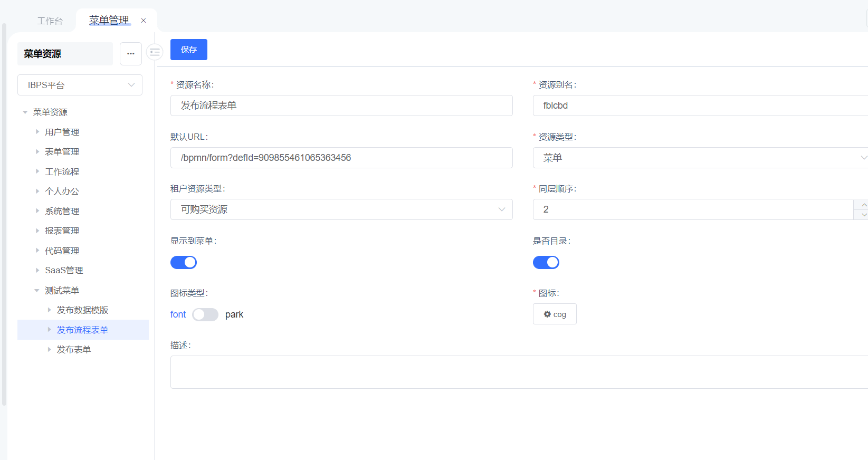868x460 pixels.
Task: Open the 租户资源类型 dropdown
Action: point(341,209)
